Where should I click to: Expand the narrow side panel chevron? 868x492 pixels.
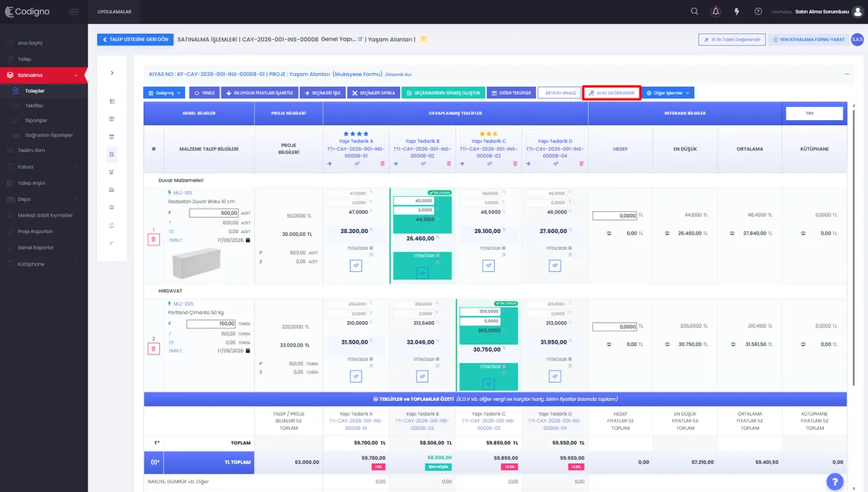tap(112, 72)
